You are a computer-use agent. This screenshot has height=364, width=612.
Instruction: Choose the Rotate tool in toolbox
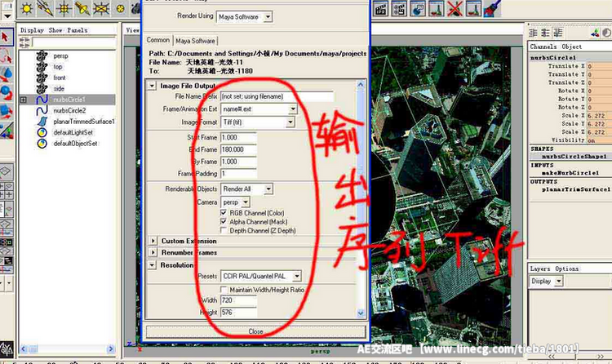[x=6, y=93]
